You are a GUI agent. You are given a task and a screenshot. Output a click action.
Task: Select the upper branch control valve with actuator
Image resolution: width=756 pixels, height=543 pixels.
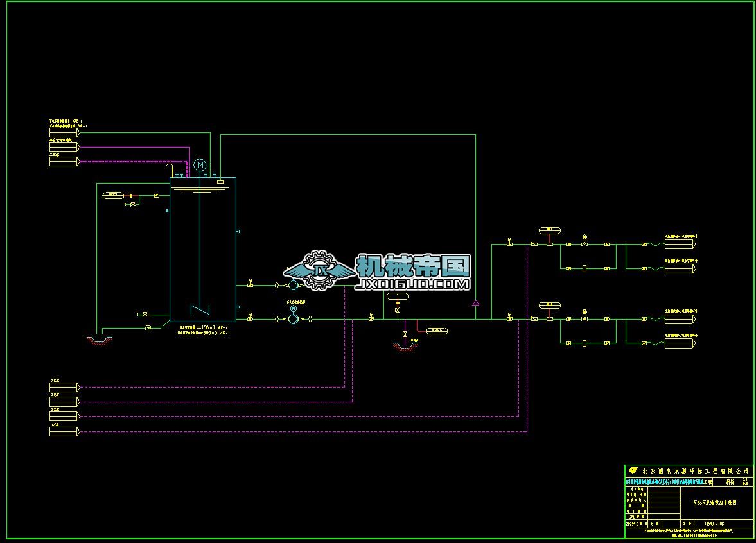pos(585,241)
